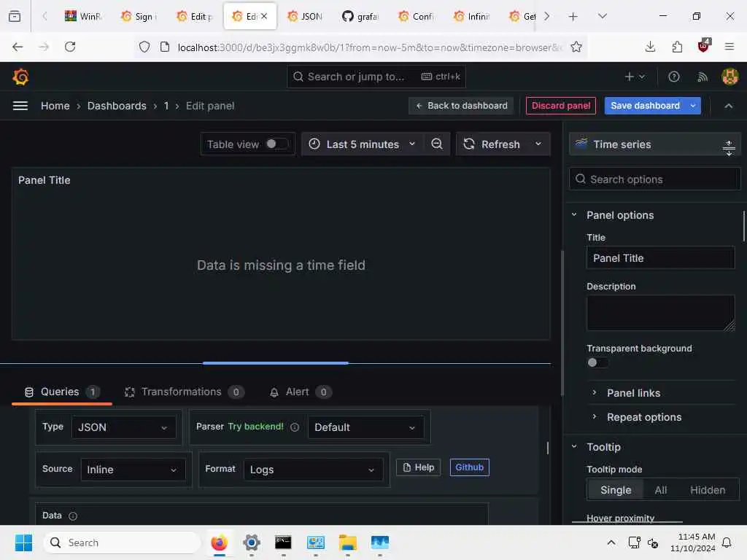Open the Time series visualization picker
Viewport: 747px width, 560px height.
click(654, 144)
